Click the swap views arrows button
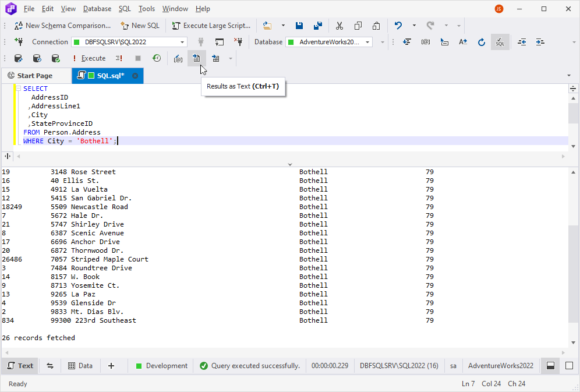Viewport: 580px width, 392px height. point(50,366)
